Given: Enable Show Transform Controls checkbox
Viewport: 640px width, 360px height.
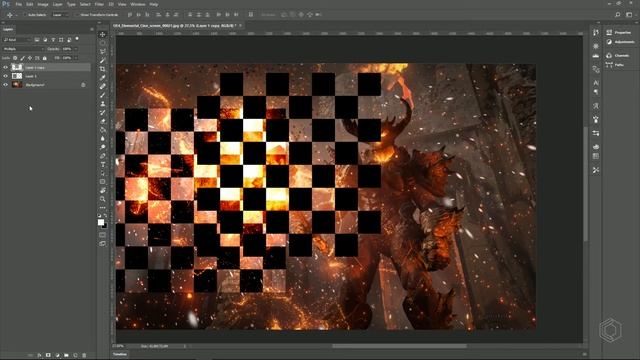Looking at the screenshot, I should click(x=77, y=15).
